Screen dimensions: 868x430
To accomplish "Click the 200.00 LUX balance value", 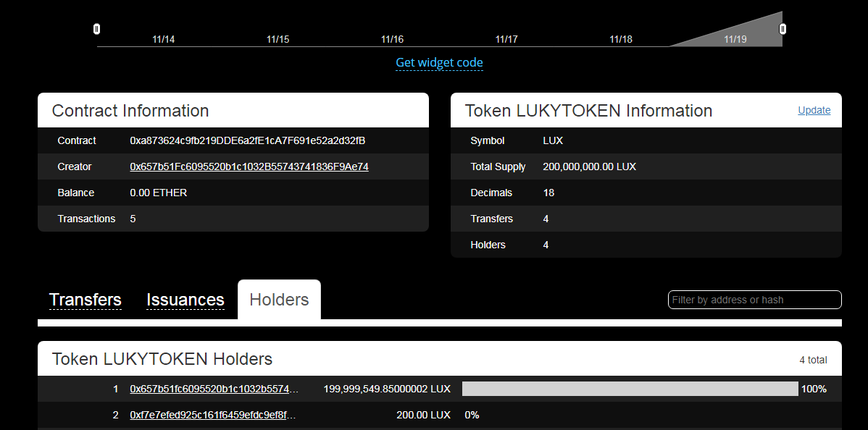I will [x=423, y=415].
